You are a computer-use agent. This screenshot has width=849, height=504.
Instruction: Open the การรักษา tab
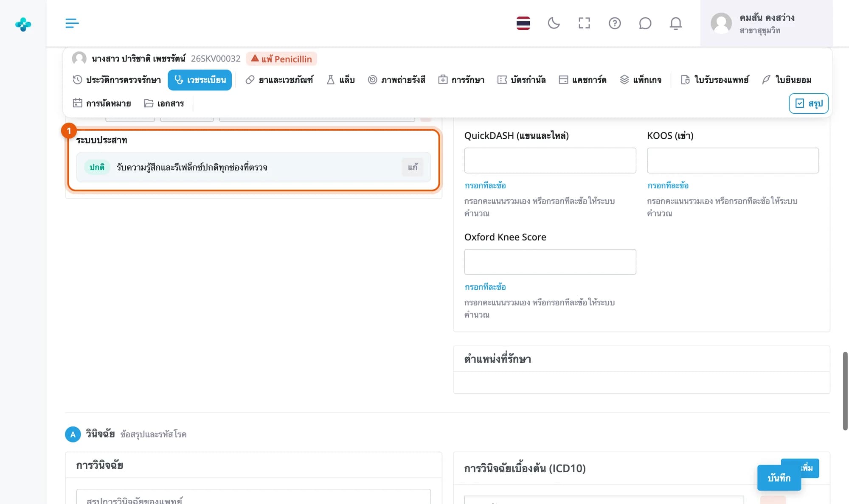(461, 80)
